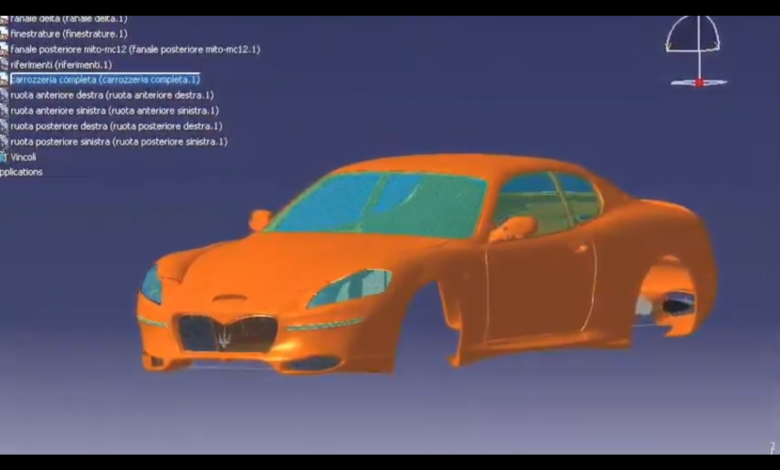Click the LED strip beneath the right headlight

coord(326,324)
